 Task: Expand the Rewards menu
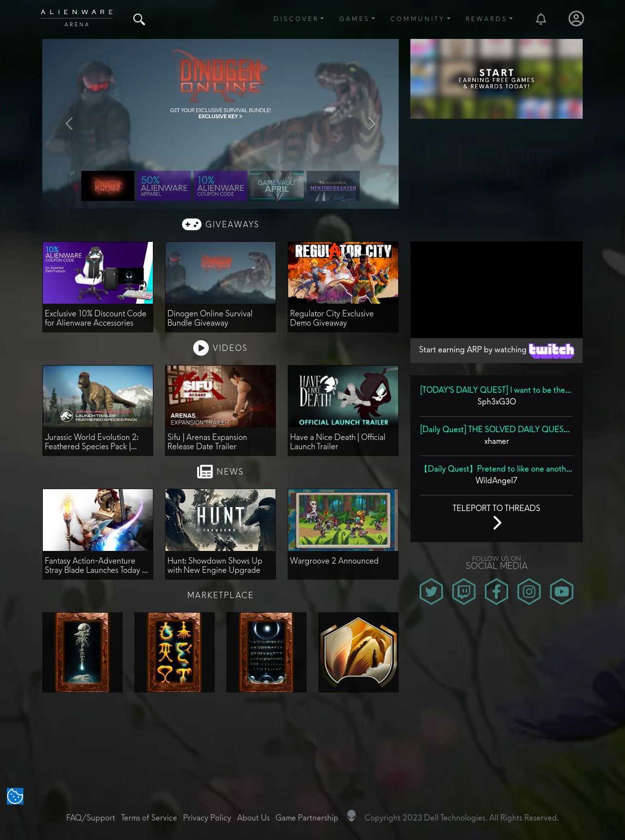coord(489,19)
